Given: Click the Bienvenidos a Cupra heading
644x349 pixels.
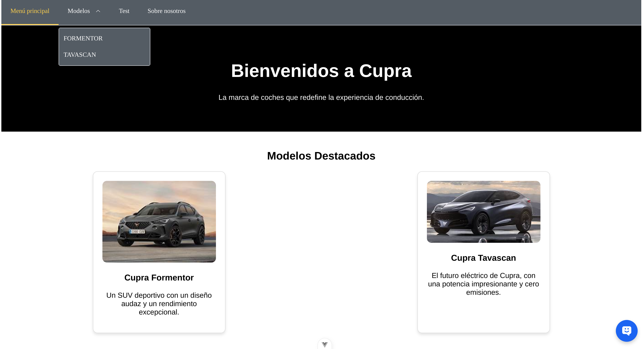Looking at the screenshot, I should (321, 71).
